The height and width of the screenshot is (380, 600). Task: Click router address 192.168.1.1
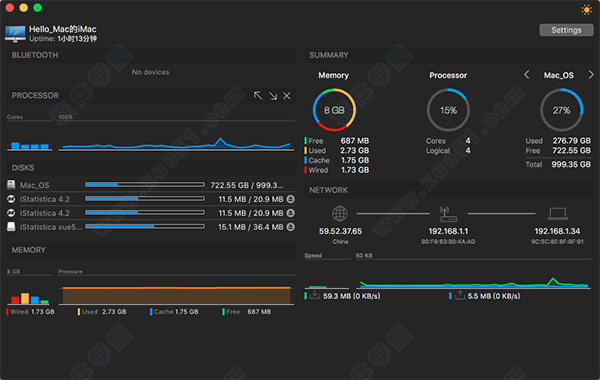click(448, 231)
